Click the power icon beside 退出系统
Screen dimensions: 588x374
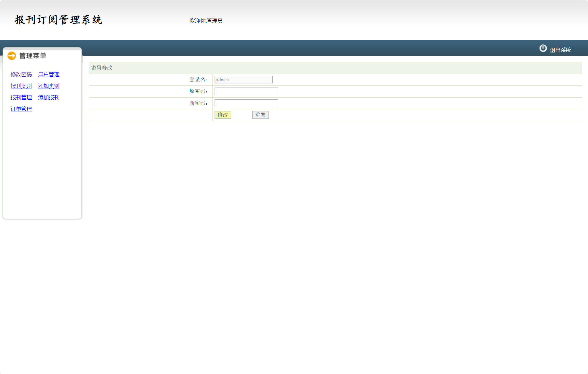(x=543, y=48)
